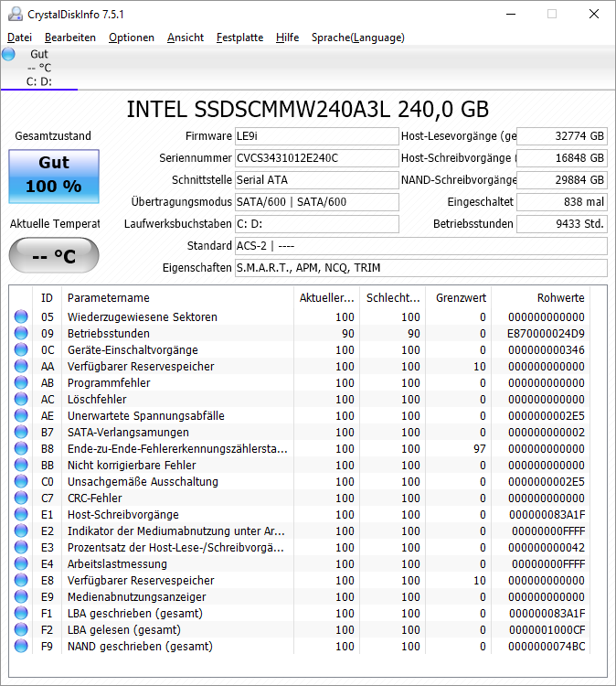
Task: Click the Übertragungsmodus field SATA/600
Action: (316, 202)
